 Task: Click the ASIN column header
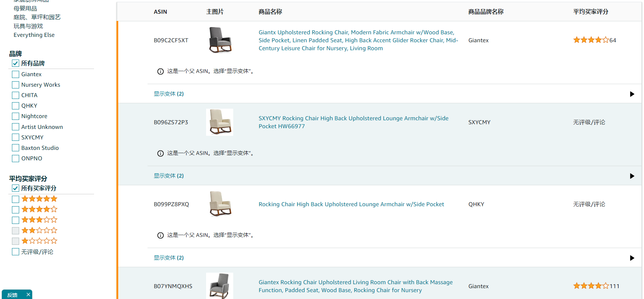[161, 12]
